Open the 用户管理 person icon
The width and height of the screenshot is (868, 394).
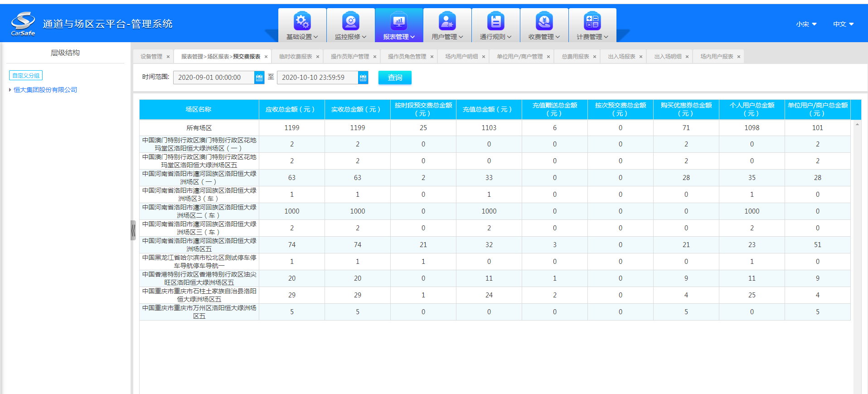[x=447, y=21]
